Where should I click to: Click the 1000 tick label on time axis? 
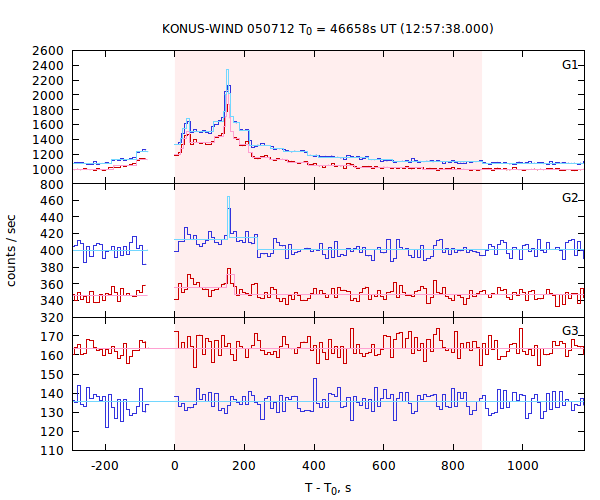[523, 466]
